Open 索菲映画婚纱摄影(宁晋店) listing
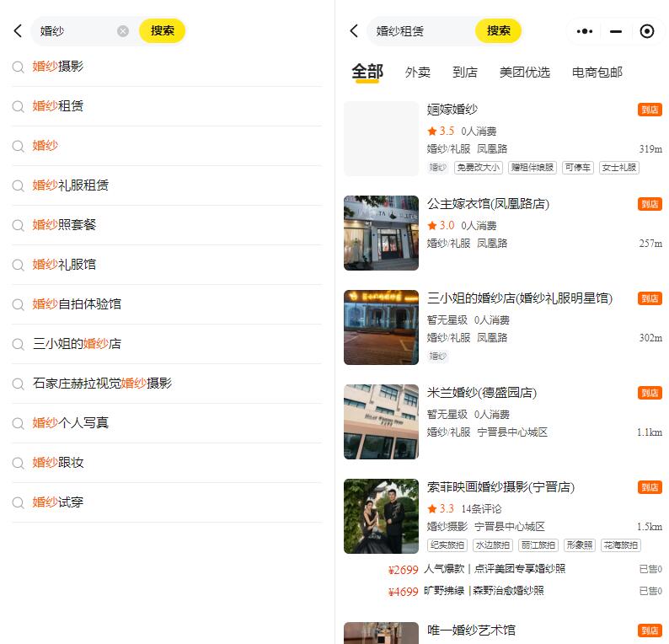The height and width of the screenshot is (644, 669). (503, 516)
